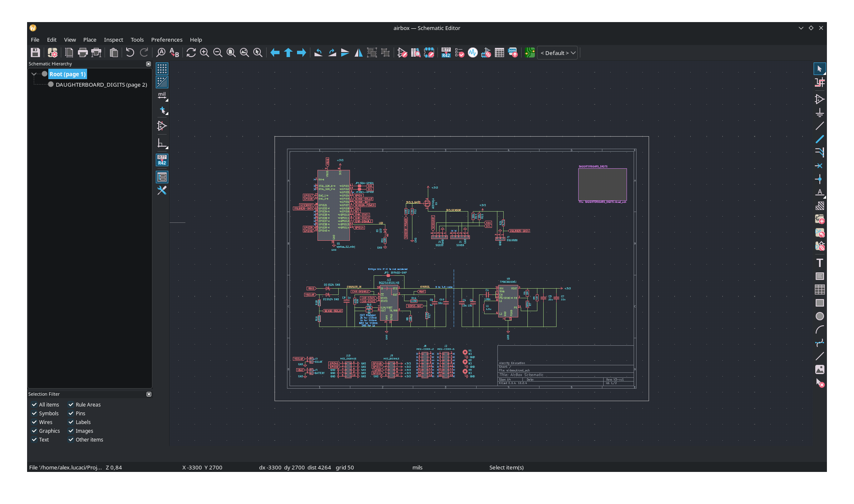Screen dimensions: 854x504
Task: Click the Annotate schematic R42 toolbar icon
Action: pyautogui.click(x=446, y=52)
